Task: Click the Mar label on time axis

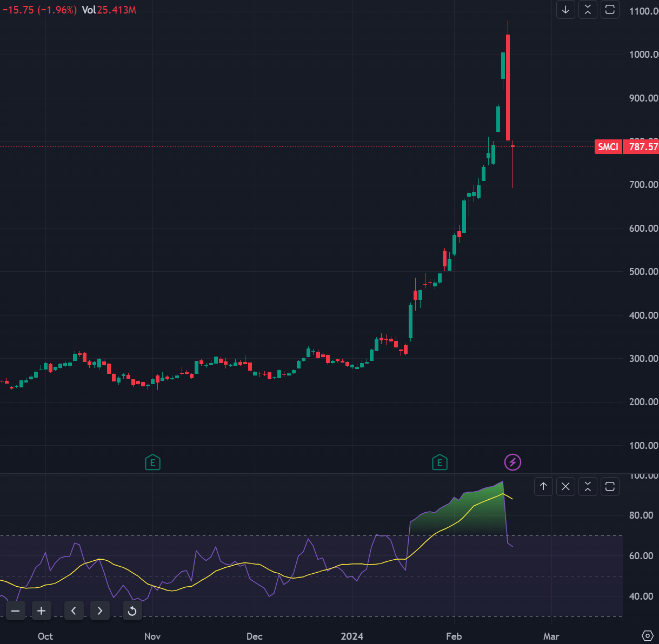Action: click(551, 636)
